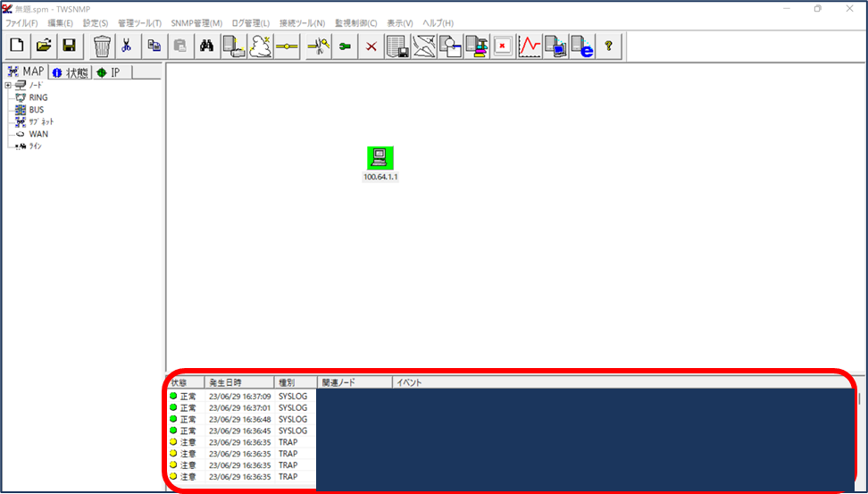
Task: Select WAN in the tree
Action: 38,134
